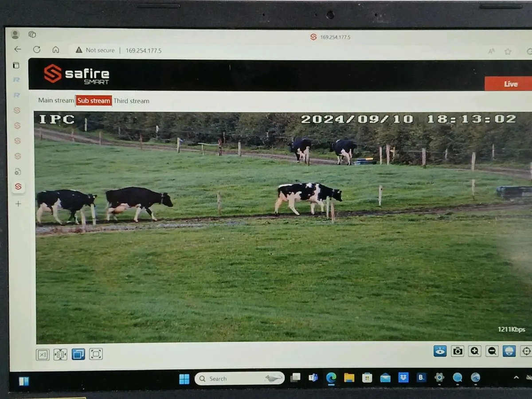Click the digital zoom in icon
Image resolution: width=532 pixels, height=399 pixels.
pyautogui.click(x=474, y=351)
